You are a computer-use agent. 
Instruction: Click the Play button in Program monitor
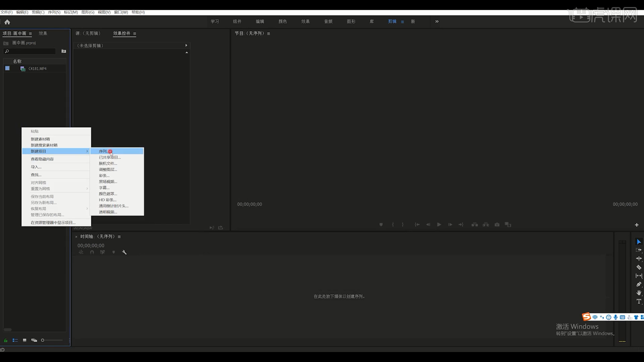click(439, 225)
